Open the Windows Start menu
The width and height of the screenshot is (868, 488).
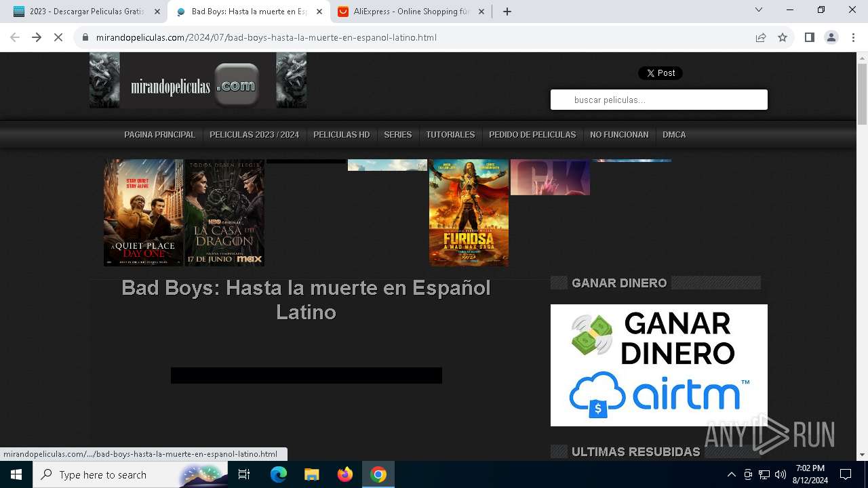pos(16,474)
